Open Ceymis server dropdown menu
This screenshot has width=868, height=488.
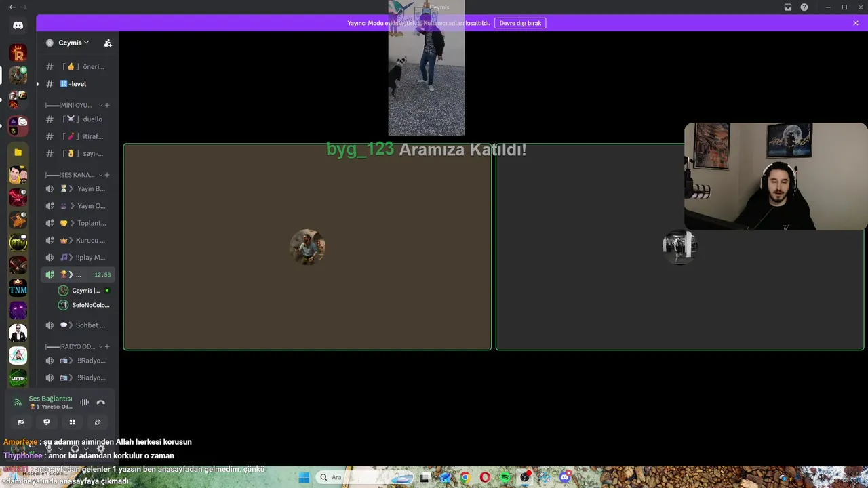[x=73, y=43]
